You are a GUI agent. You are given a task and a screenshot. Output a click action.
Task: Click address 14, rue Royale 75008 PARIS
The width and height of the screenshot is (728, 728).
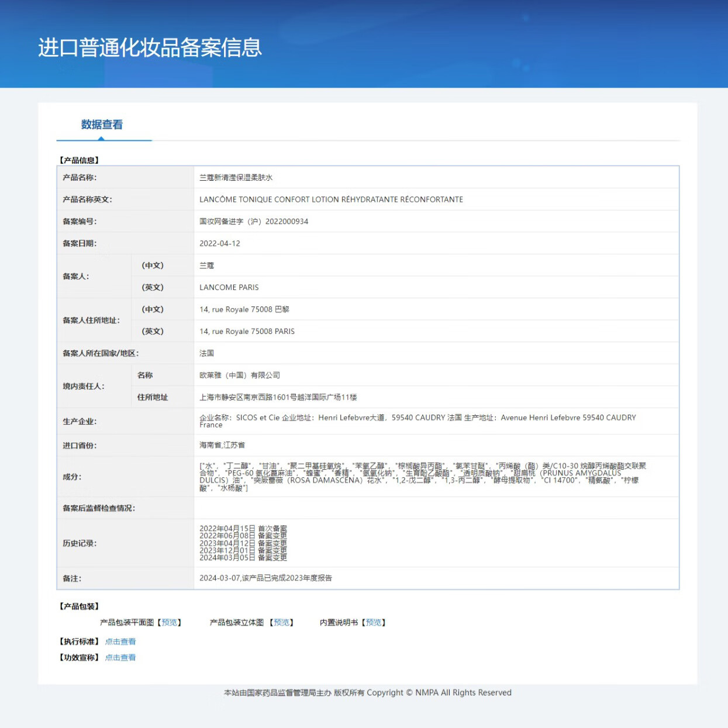[247, 332]
